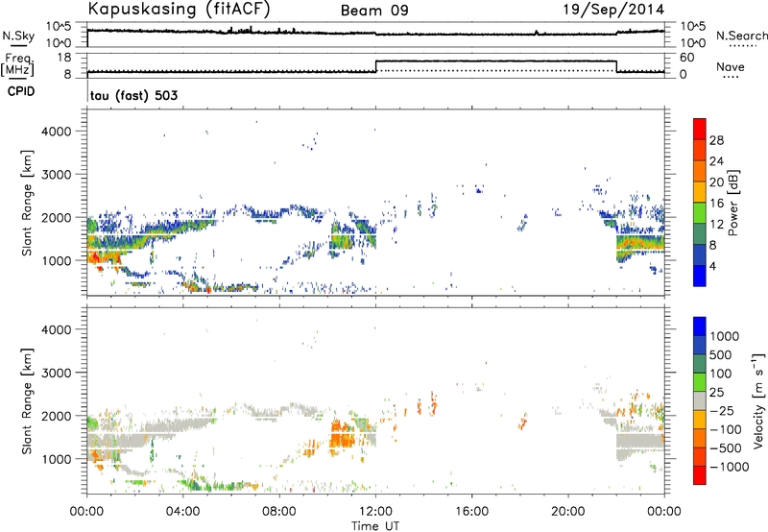This screenshot has width=768, height=532.
Task: Click the 'CPID' row label
Action: (x=21, y=91)
